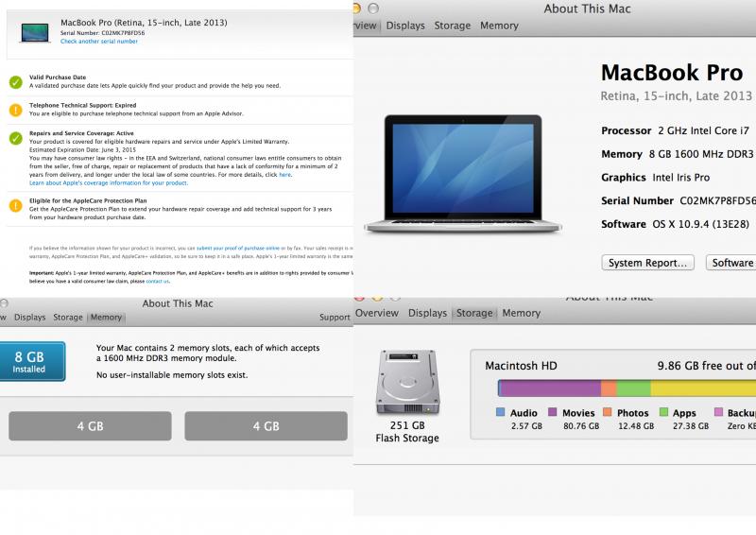Select the left 4 GB memory slot

(x=90, y=426)
